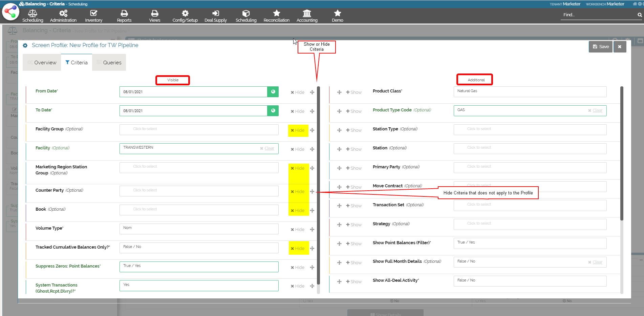Viewport: 644px width, 316px height.
Task: Open the Show Point Balances (Filter) dropdown
Action: click(x=530, y=243)
